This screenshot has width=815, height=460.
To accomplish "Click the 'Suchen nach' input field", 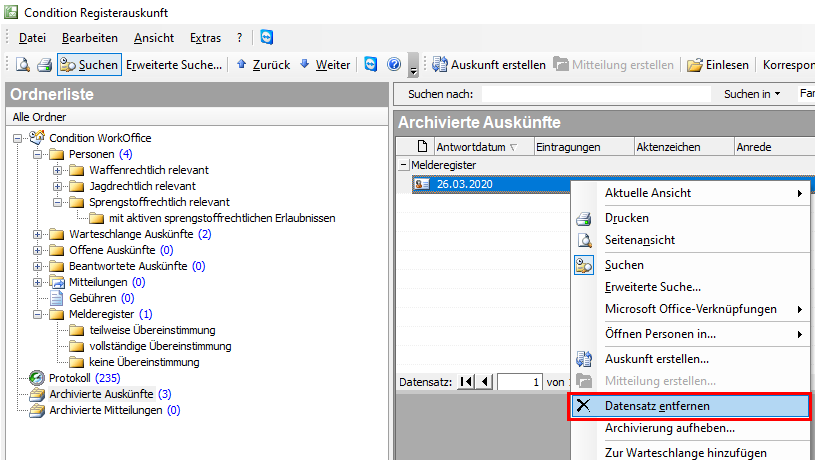I will 590,94.
